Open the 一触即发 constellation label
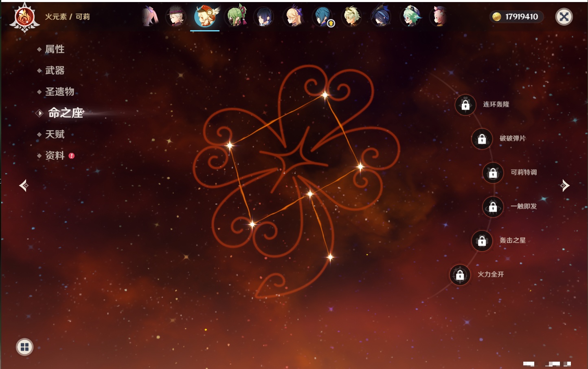 (x=524, y=206)
